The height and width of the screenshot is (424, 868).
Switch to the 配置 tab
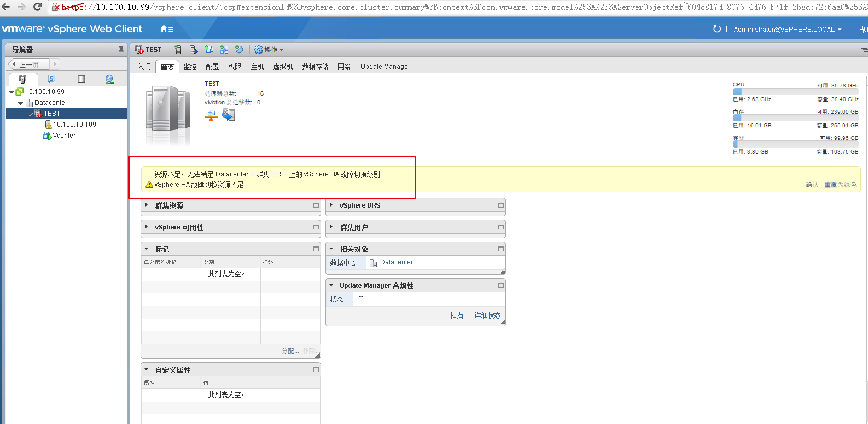(x=212, y=67)
